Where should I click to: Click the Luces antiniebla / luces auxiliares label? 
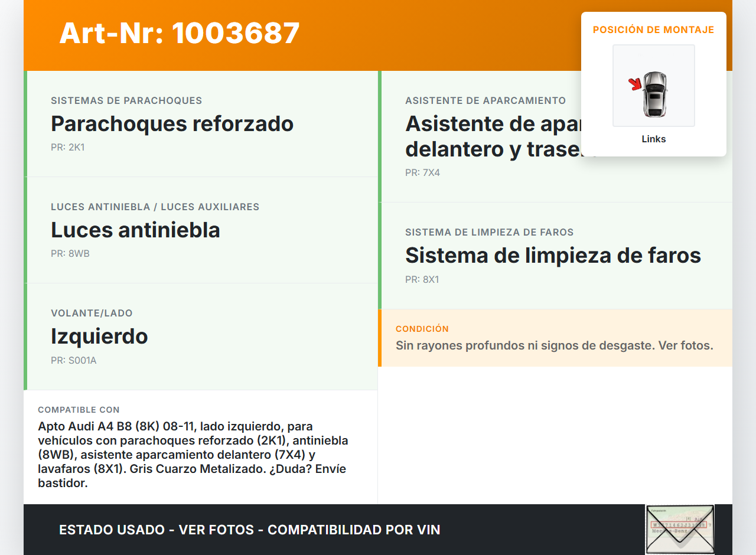[155, 207]
